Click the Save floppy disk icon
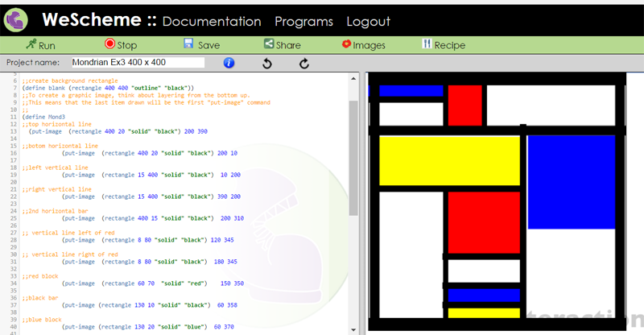Screen dimensions: 644x335 click(x=188, y=43)
